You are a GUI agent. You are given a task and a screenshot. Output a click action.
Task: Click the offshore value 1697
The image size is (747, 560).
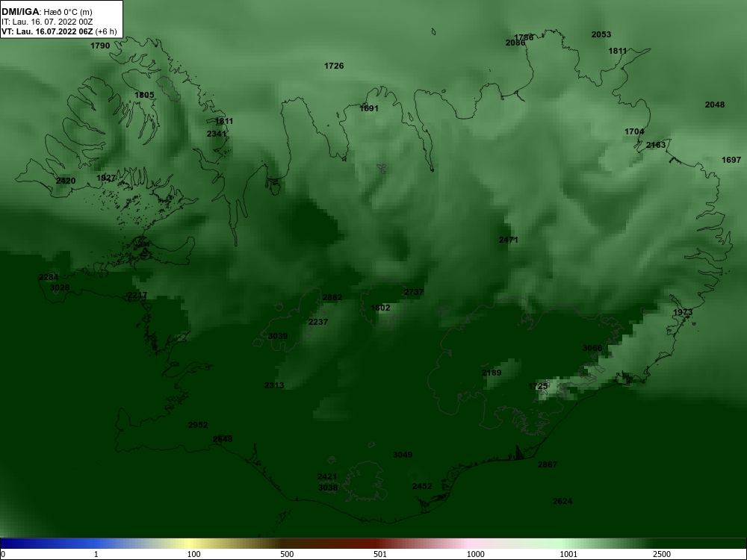tap(731, 160)
